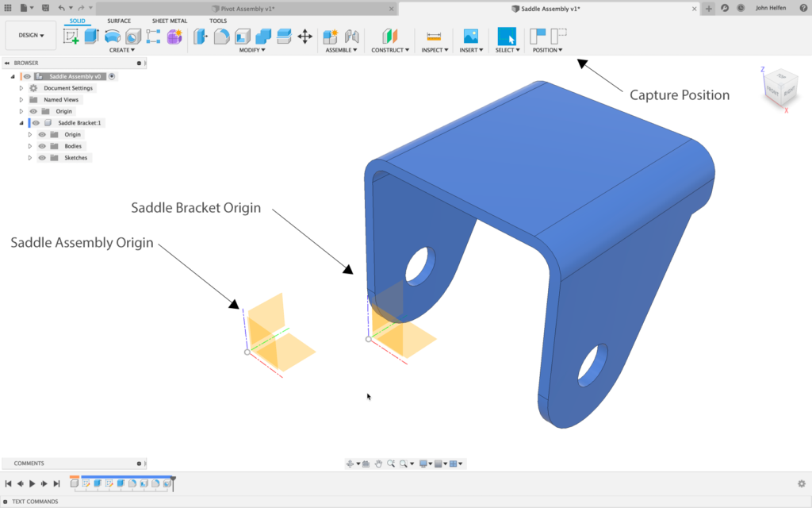Click the Look At icon
The height and width of the screenshot is (508, 812).
366,464
